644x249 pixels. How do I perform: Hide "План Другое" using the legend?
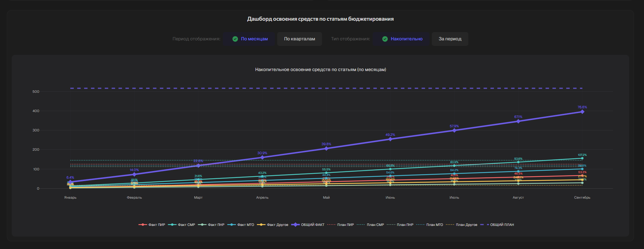pos(462,225)
